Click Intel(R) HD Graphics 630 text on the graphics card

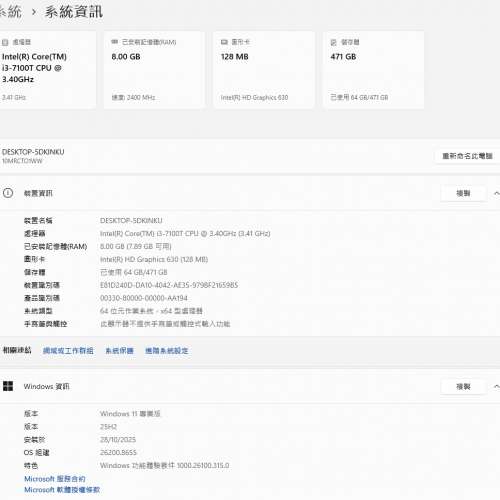coord(254,98)
